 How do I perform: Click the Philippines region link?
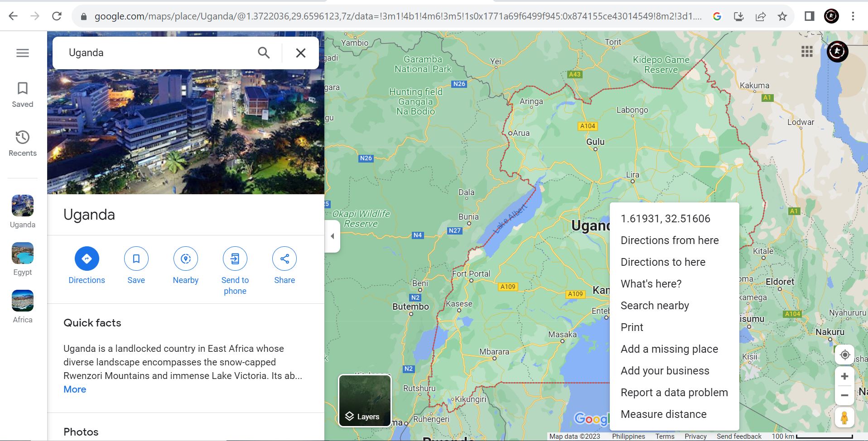[x=628, y=436]
